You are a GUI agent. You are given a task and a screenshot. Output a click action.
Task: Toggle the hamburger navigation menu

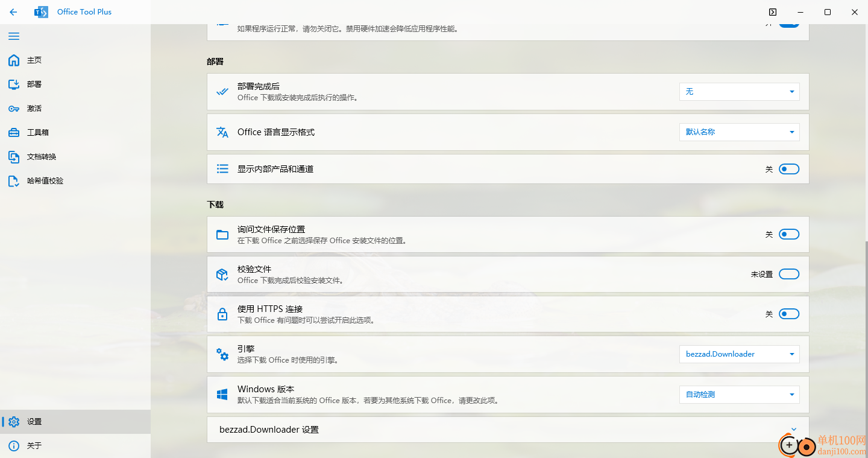click(x=14, y=36)
